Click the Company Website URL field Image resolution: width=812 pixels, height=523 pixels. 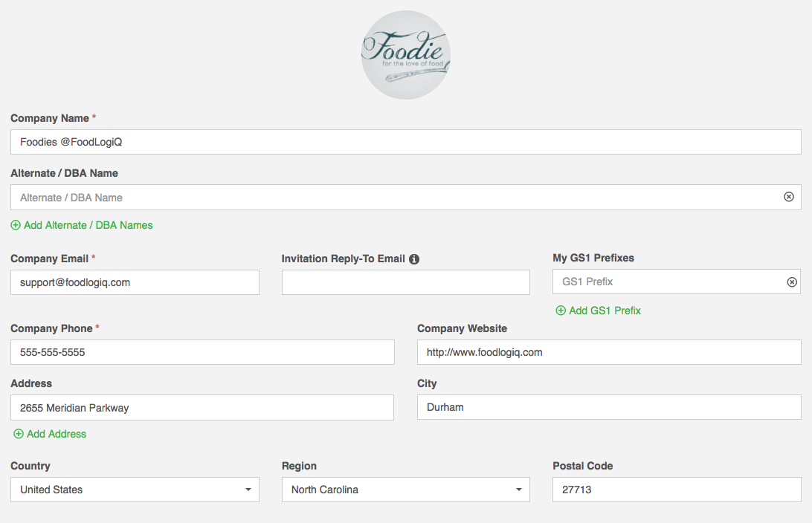point(609,351)
